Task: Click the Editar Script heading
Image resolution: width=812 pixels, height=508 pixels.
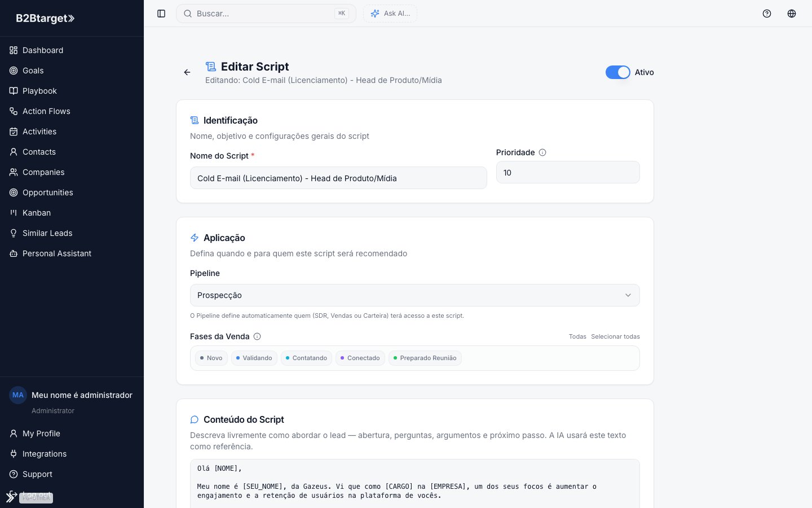Action: tap(255, 67)
